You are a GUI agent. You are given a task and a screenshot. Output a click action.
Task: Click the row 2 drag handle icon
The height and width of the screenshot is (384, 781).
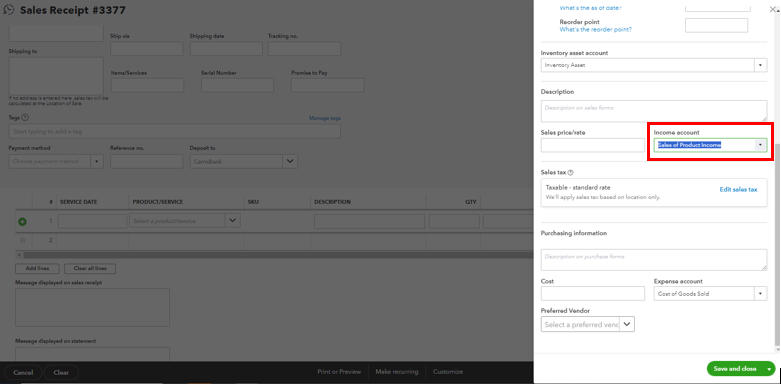(x=22, y=241)
